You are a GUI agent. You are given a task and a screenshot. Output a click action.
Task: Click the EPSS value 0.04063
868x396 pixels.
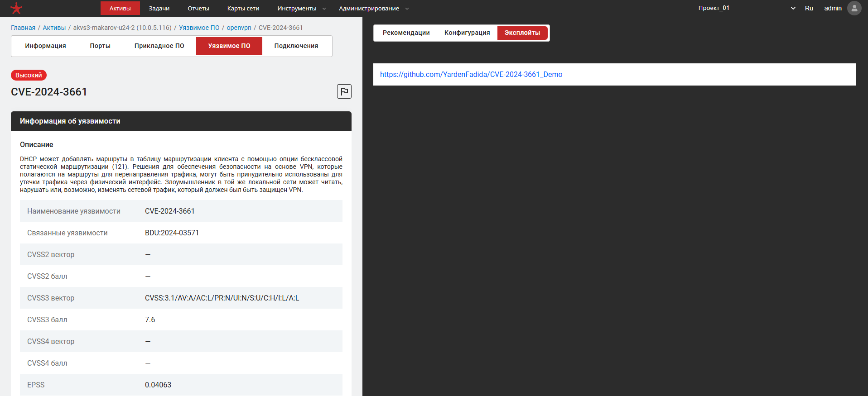158,385
